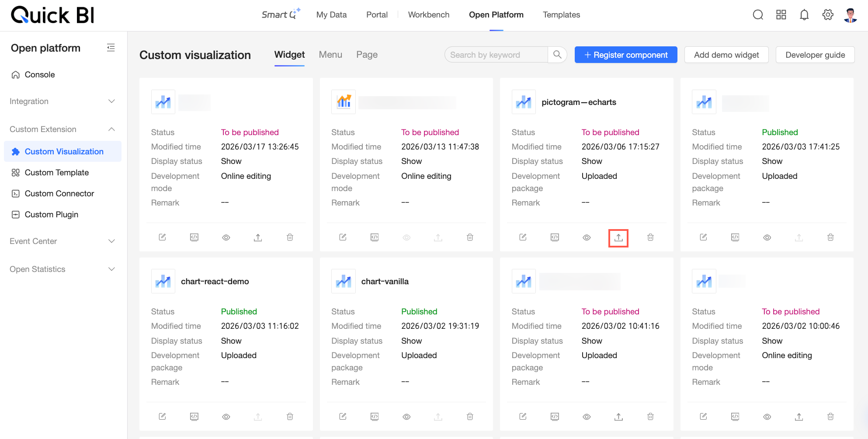Toggle display eye for widget modified 2026/03/02 10:00:46
Viewport: 868px width, 439px height.
pyautogui.click(x=767, y=417)
